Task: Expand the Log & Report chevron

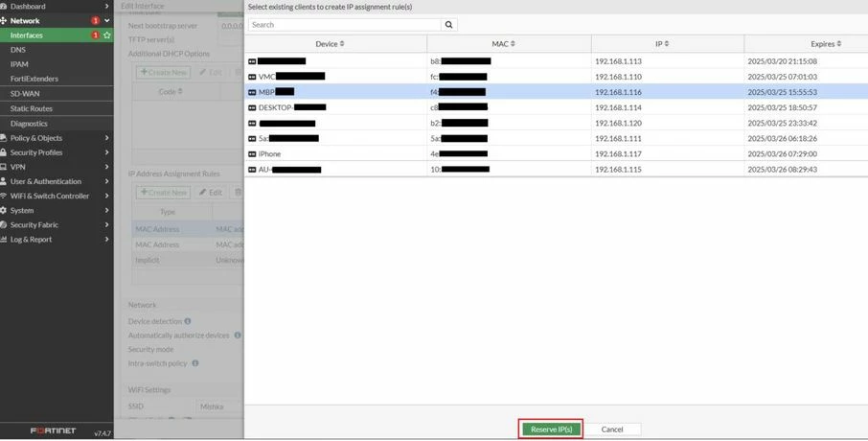Action: (107, 240)
